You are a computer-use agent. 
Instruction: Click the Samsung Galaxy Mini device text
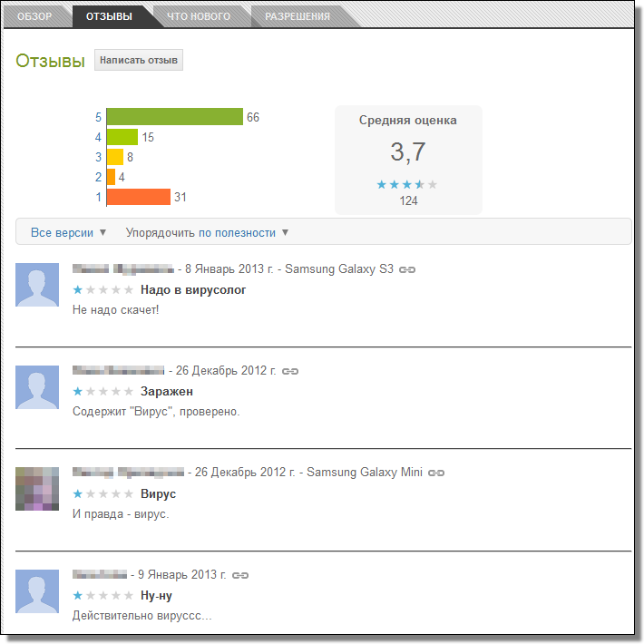pyautogui.click(x=365, y=473)
